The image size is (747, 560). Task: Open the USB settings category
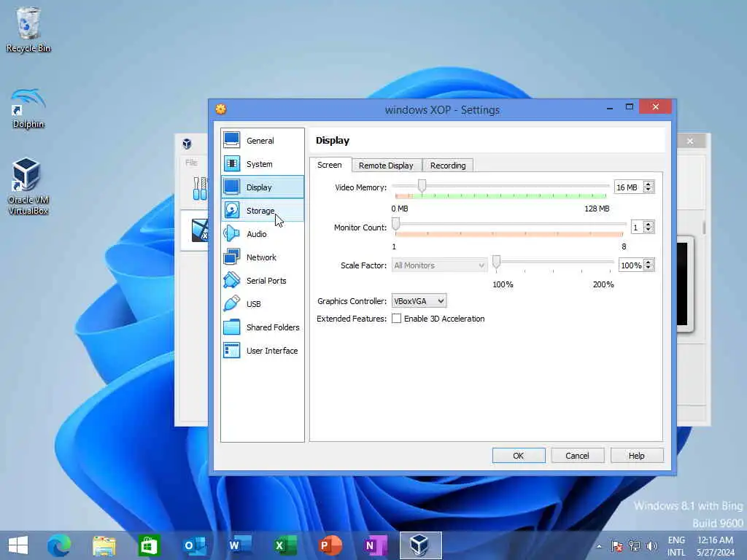(x=263, y=304)
